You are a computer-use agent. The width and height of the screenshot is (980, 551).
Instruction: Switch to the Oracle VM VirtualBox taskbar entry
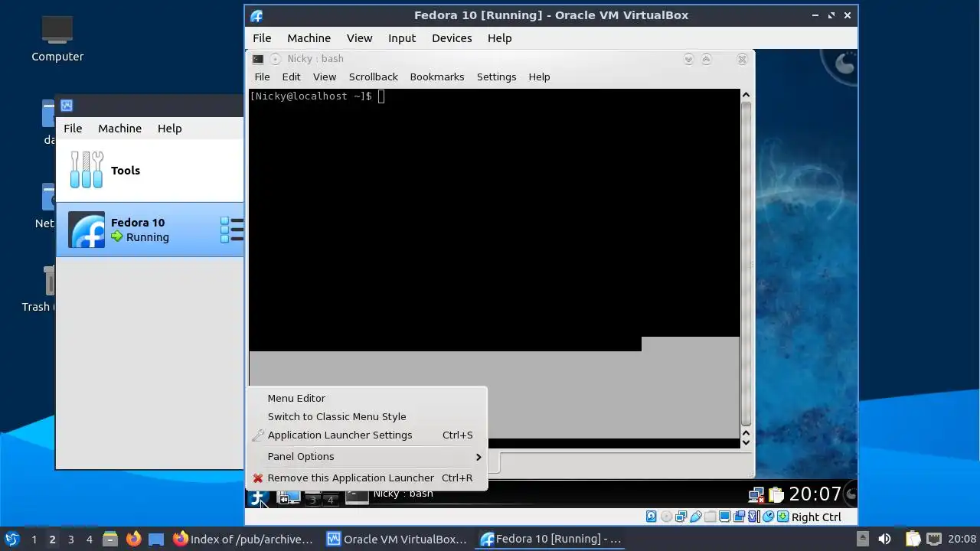click(397, 539)
